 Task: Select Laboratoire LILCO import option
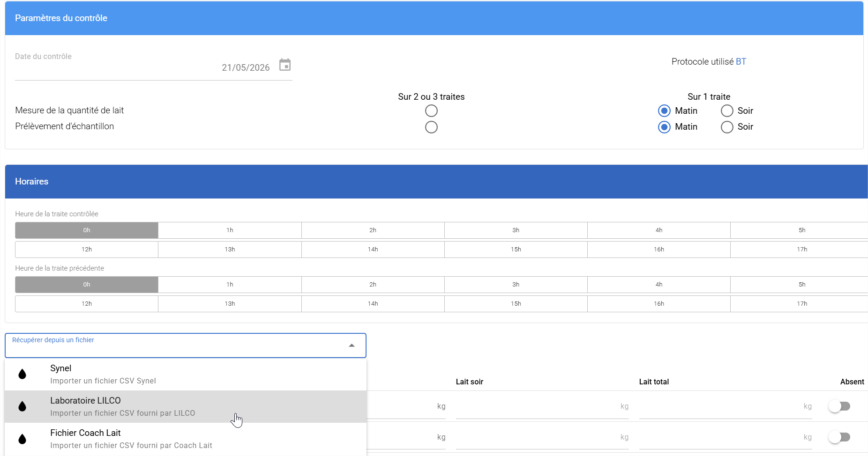click(x=186, y=407)
